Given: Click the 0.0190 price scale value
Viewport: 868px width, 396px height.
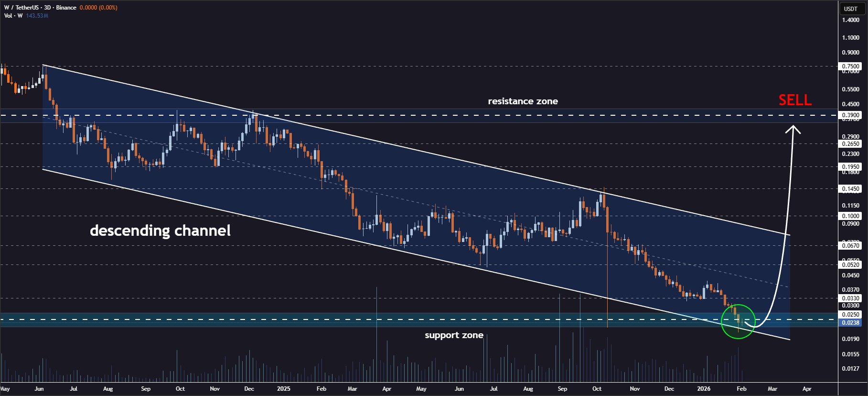Looking at the screenshot, I should 850,339.
